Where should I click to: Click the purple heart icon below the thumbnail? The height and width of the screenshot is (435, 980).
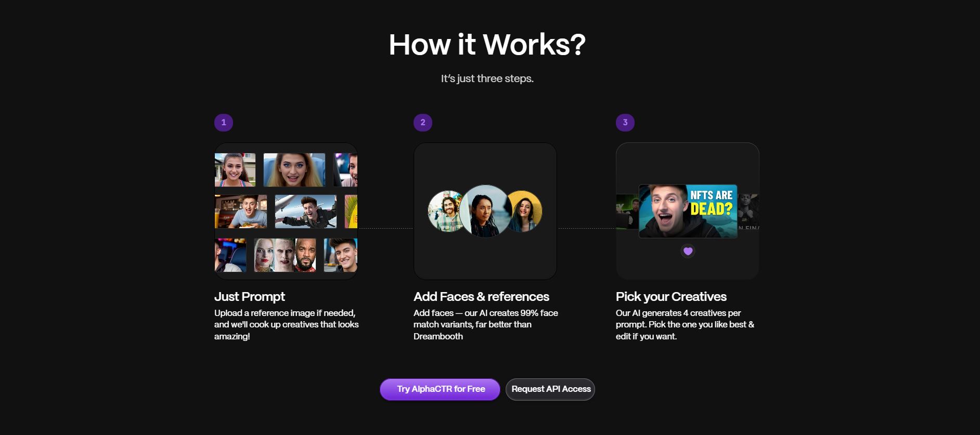coord(688,252)
